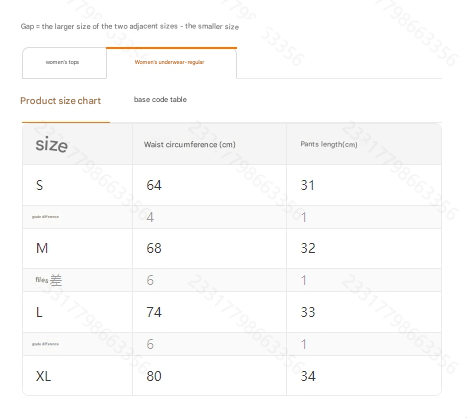Click pants length 31 for size S
Viewport: 467px width, 418px height.
(x=308, y=185)
